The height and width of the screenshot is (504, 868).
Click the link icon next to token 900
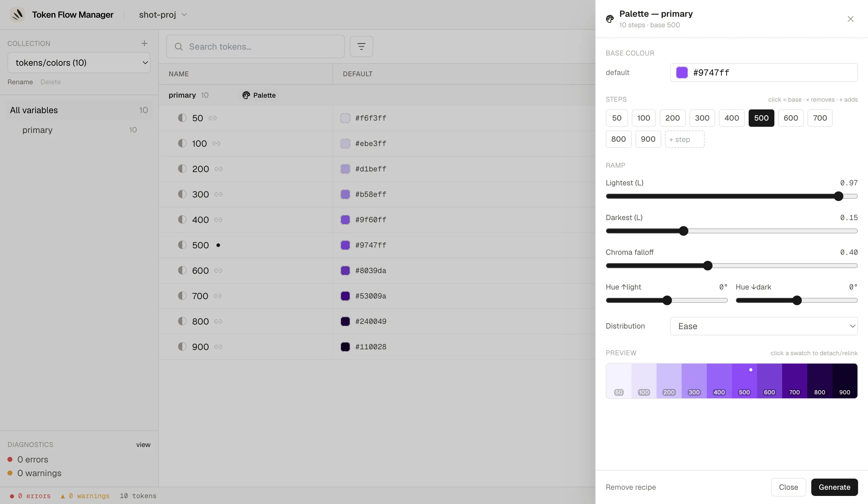point(218,347)
